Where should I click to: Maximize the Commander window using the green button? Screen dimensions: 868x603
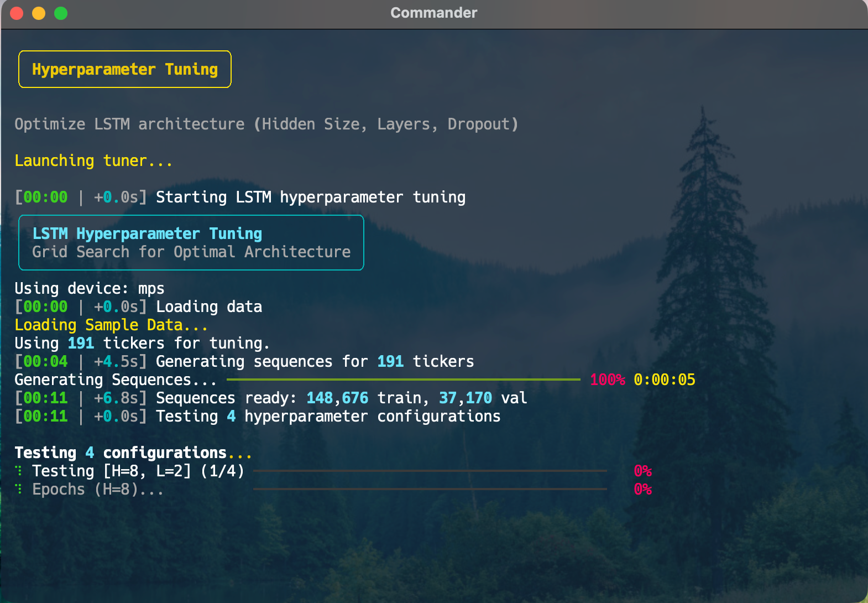click(x=61, y=13)
